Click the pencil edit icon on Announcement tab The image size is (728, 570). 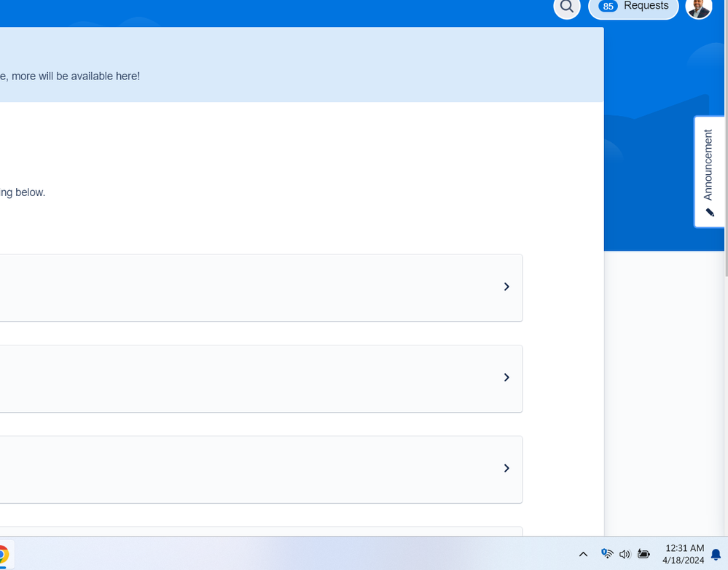[710, 212]
